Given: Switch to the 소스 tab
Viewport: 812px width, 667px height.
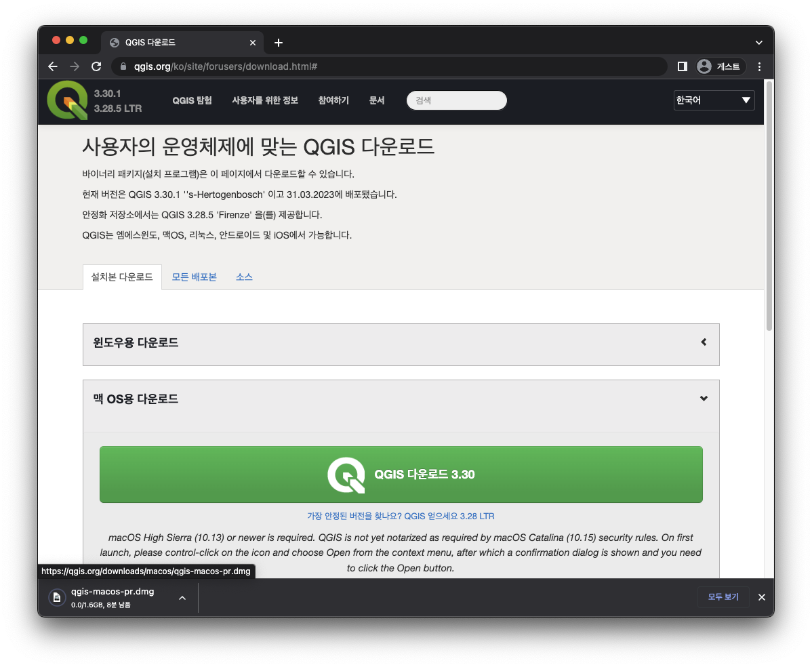Looking at the screenshot, I should click(x=245, y=277).
